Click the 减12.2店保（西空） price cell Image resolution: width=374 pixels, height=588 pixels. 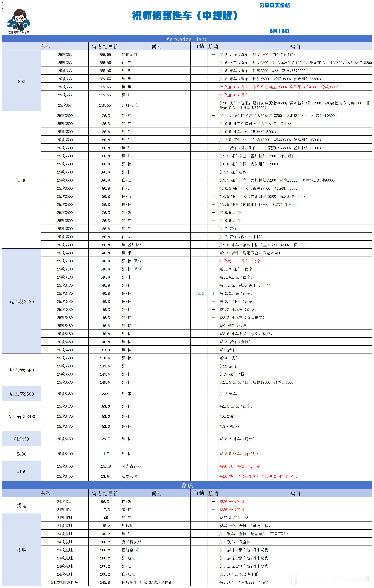click(295, 293)
